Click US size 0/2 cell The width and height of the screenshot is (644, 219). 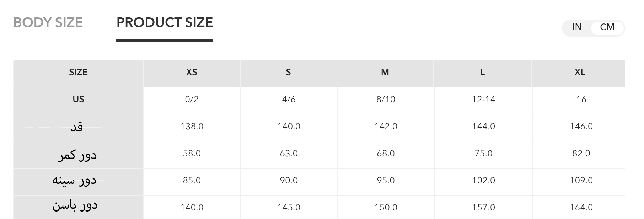[192, 100]
